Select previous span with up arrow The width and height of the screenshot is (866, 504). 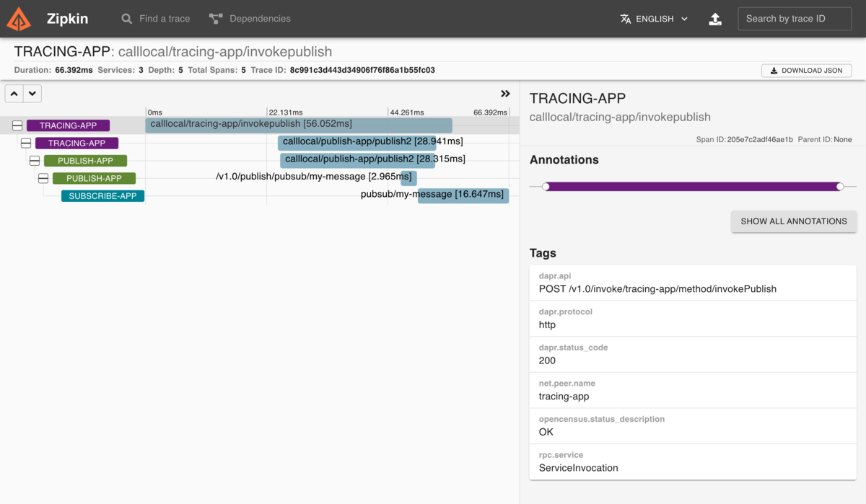14,94
